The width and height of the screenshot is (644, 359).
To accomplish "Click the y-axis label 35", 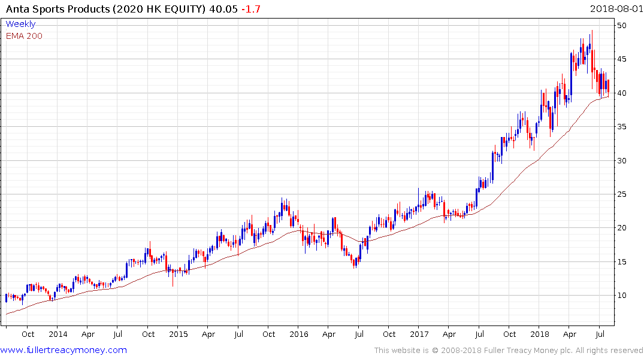I will [621, 127].
